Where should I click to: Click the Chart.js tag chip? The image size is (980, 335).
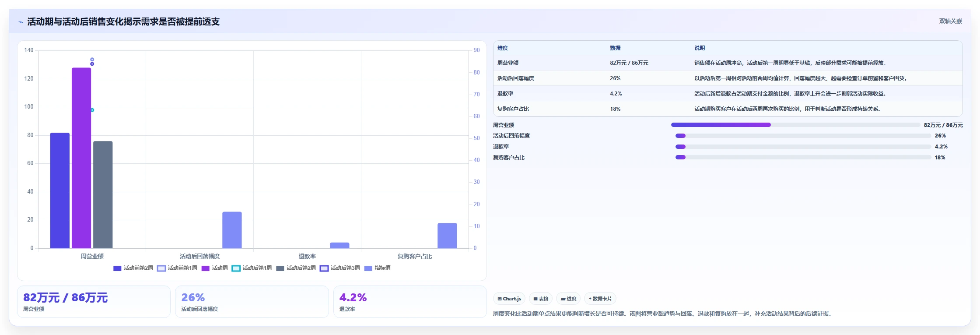(509, 299)
